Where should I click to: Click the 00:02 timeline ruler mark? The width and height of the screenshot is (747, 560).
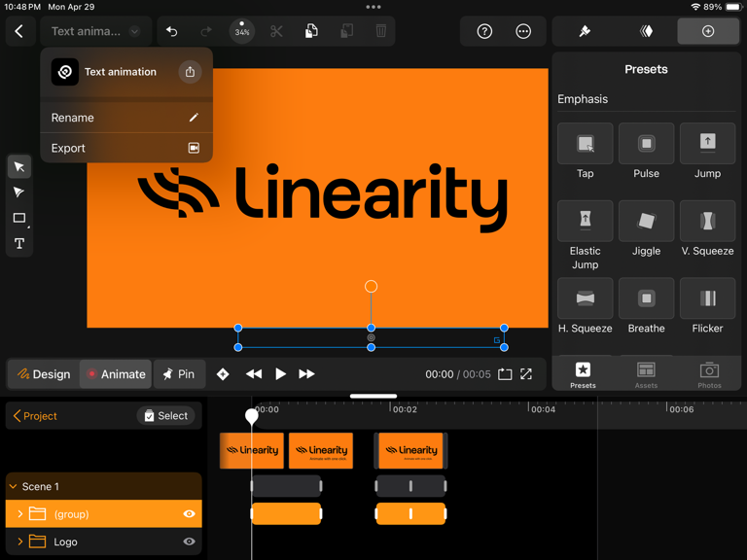[x=405, y=409]
